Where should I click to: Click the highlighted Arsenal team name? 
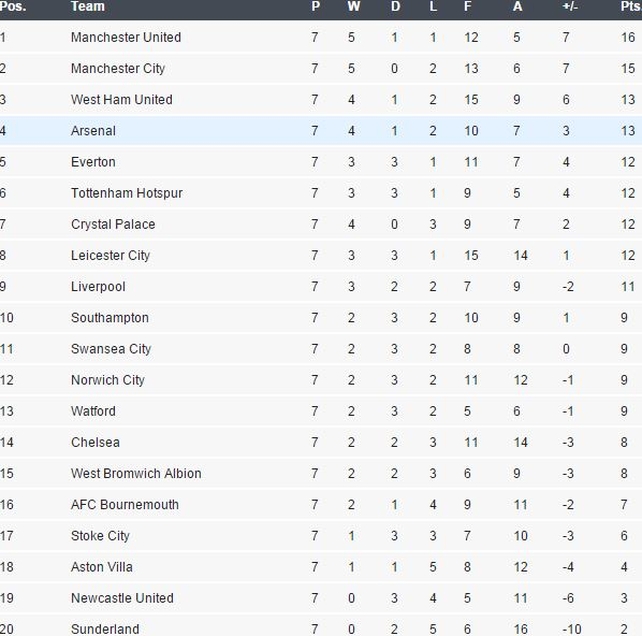[93, 131]
